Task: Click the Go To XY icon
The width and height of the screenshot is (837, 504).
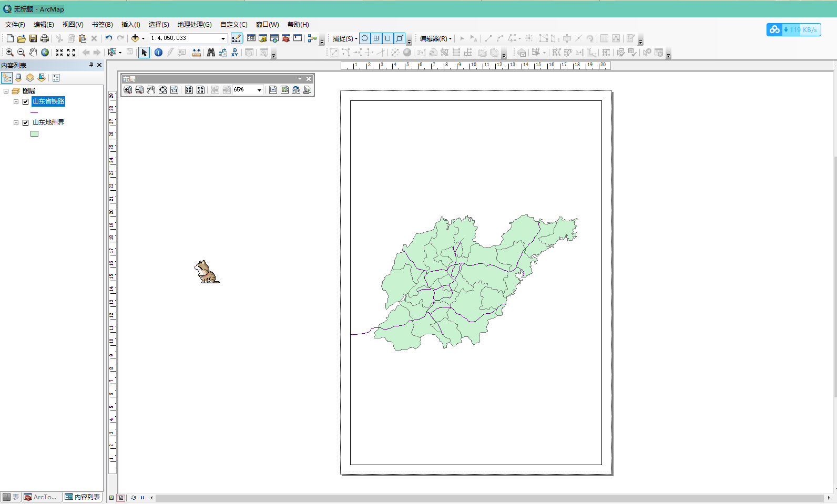Action: [x=234, y=53]
